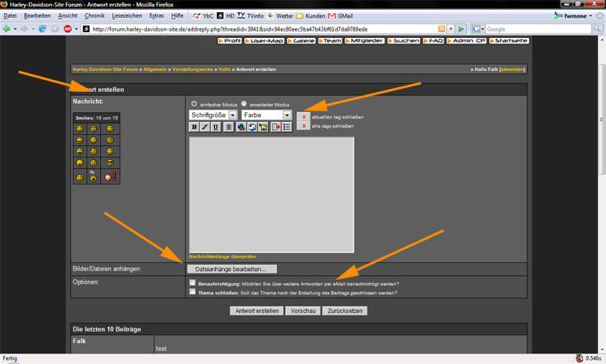
Task: Click the center alignment icon
Action: point(229,127)
